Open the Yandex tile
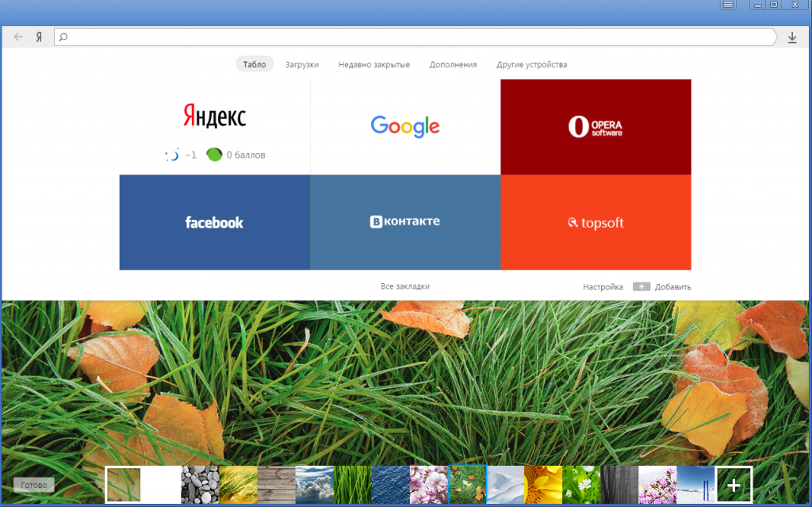812x507 pixels. pyautogui.click(x=214, y=117)
